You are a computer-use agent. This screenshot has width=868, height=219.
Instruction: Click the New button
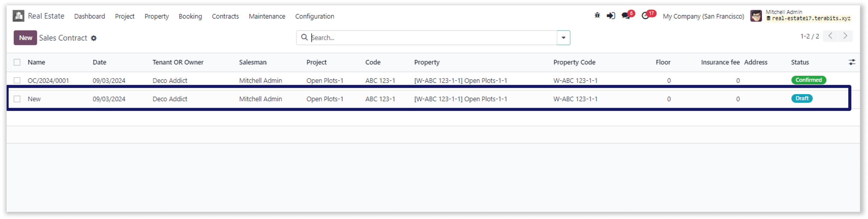tap(26, 38)
